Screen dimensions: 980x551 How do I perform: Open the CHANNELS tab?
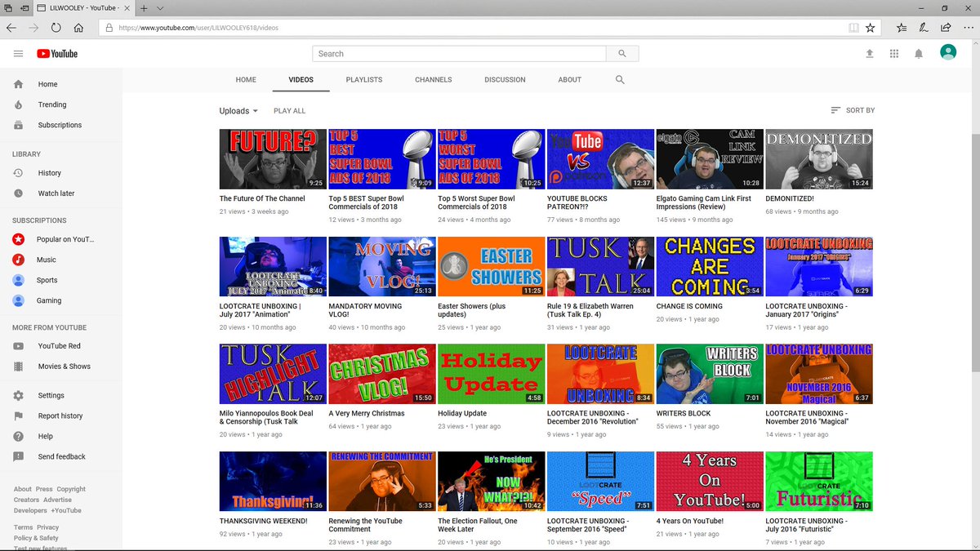click(434, 80)
